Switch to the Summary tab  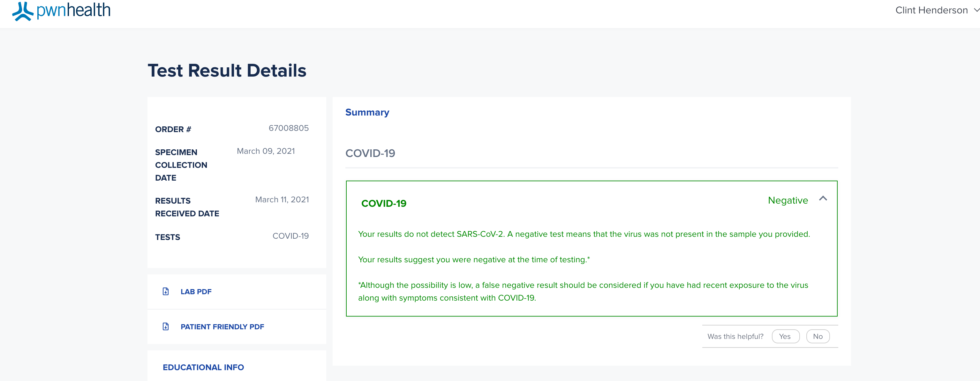367,112
